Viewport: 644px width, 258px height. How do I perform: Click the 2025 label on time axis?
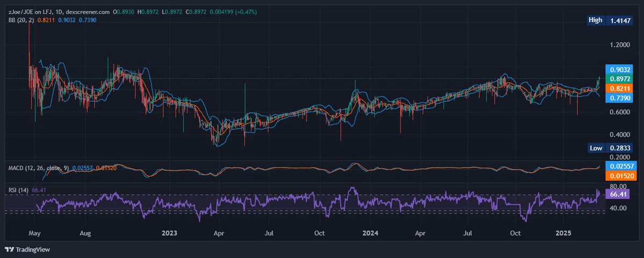(563, 233)
